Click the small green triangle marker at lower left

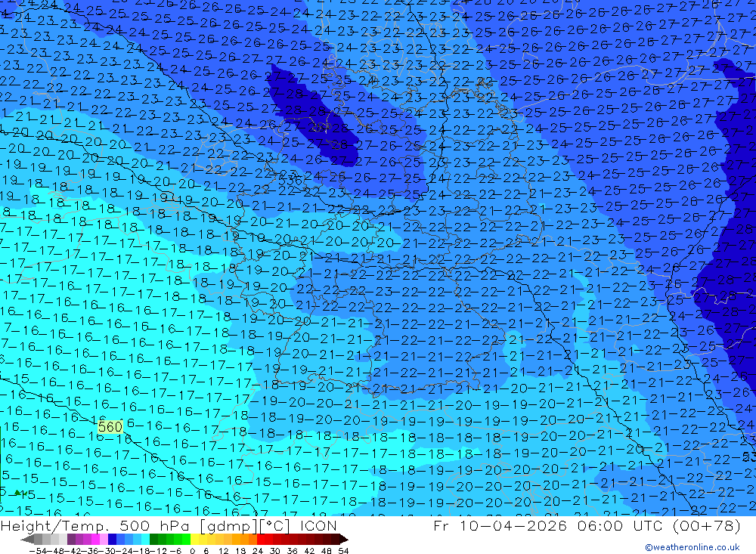tap(18, 493)
